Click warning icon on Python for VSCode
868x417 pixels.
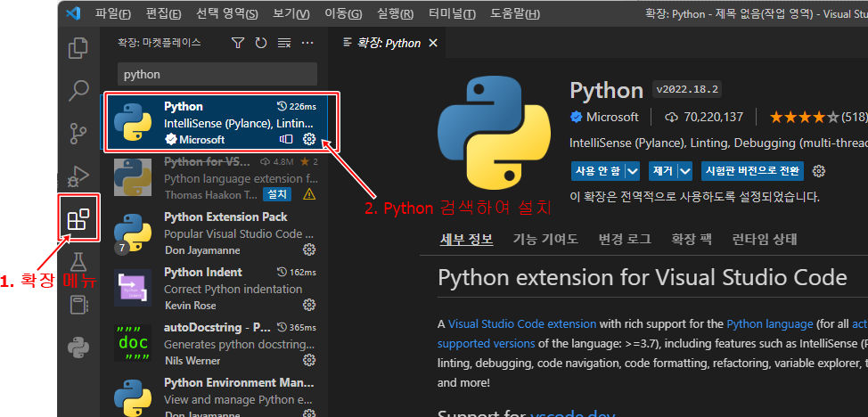point(309,194)
